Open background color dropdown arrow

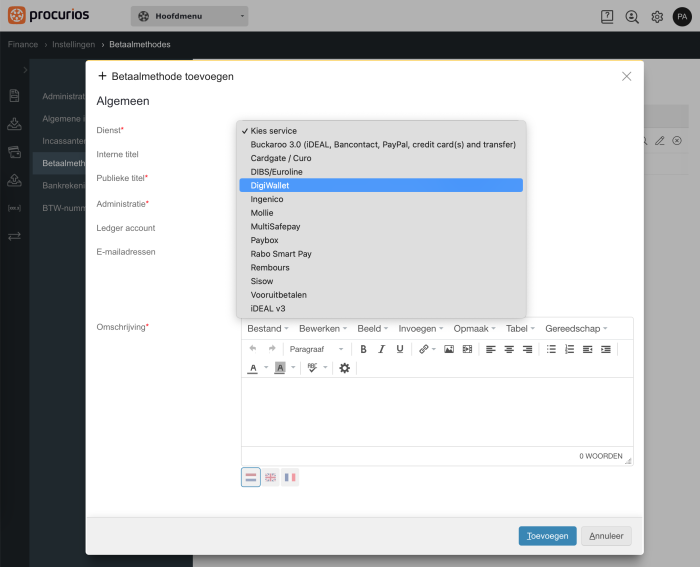pos(293,367)
